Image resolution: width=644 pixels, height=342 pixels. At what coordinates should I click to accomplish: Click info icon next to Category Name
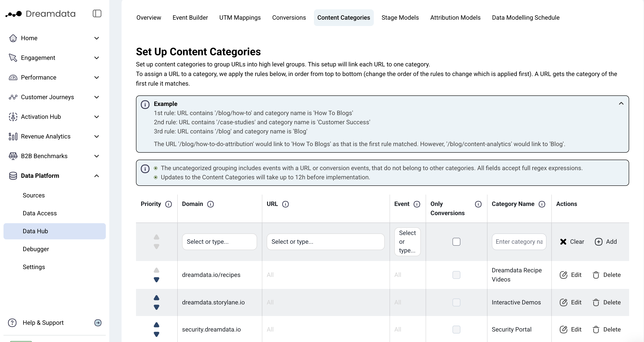(x=542, y=204)
